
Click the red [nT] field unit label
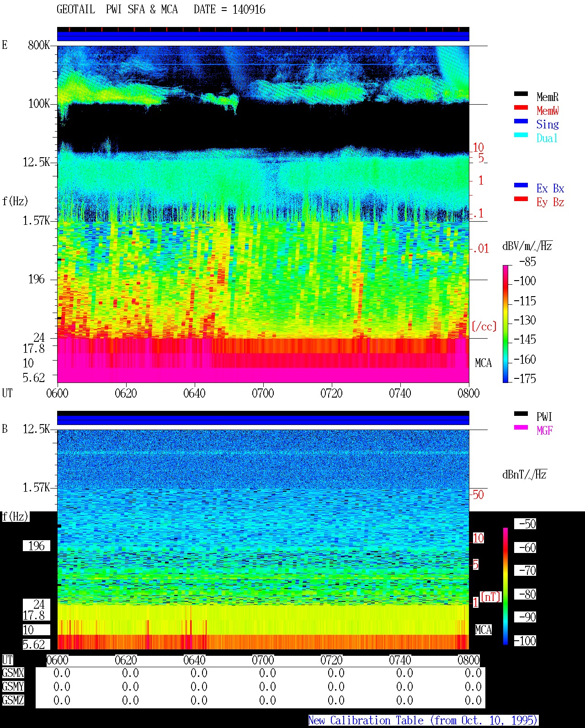pos(491,597)
